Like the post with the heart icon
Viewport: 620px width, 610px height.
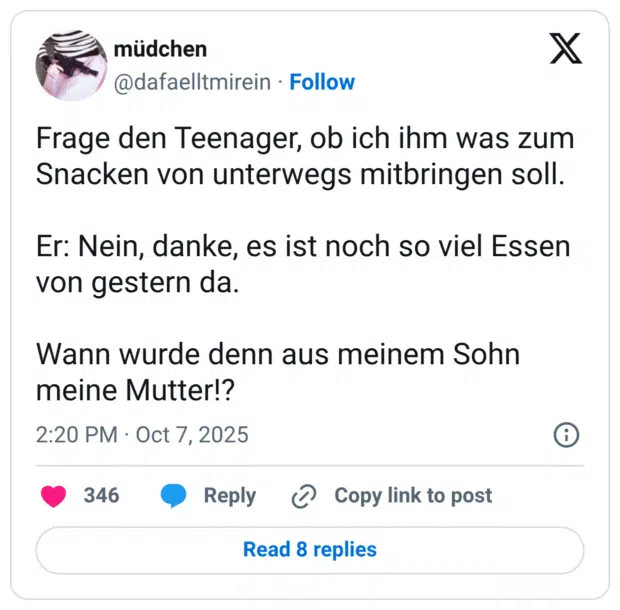coord(53,495)
